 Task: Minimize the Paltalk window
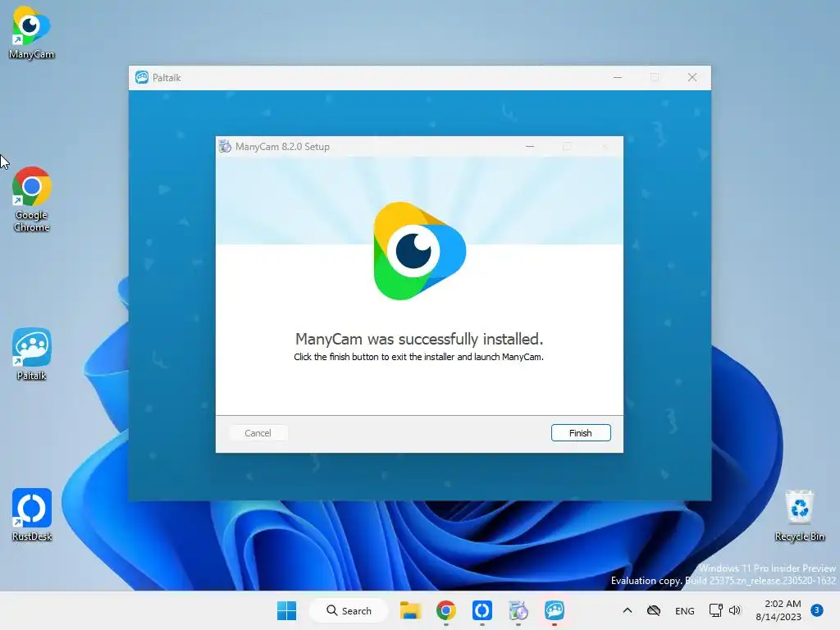click(618, 78)
